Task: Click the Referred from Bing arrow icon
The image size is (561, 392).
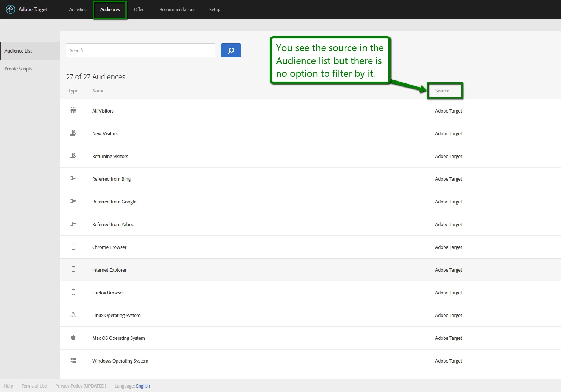Action: [x=73, y=178]
